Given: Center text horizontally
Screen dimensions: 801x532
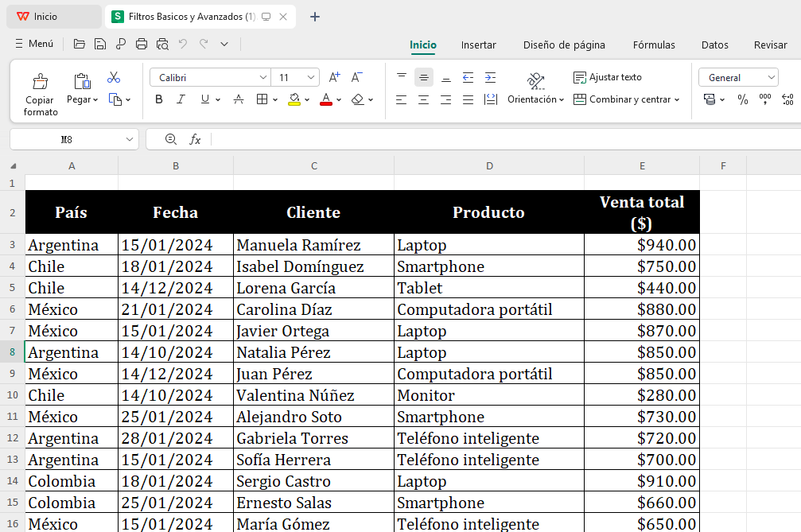Looking at the screenshot, I should click(x=423, y=99).
